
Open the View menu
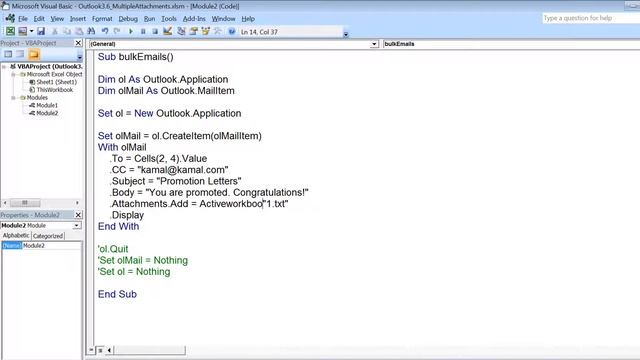pyautogui.click(x=57, y=19)
